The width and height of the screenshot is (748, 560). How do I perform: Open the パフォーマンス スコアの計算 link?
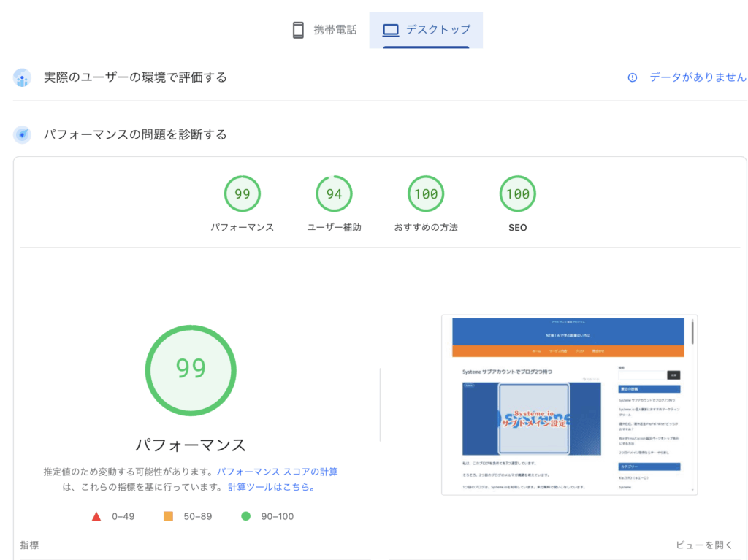pos(277,472)
